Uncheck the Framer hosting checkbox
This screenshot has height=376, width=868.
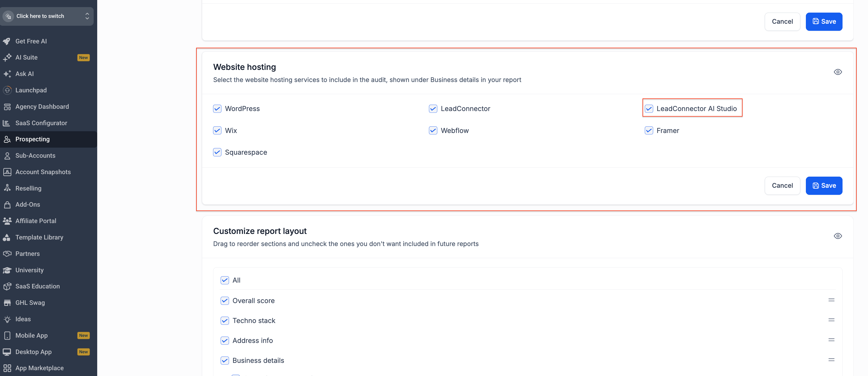tap(649, 130)
